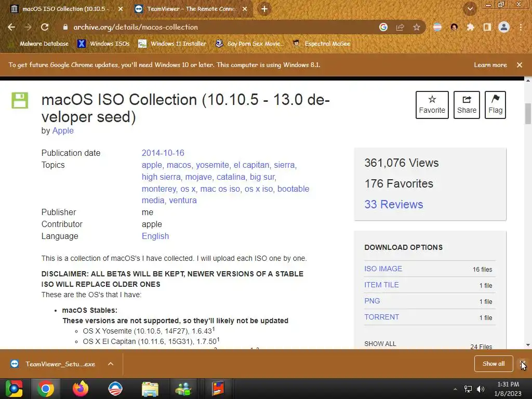Reload the archive.org page
This screenshot has width=532, height=399.
point(45,27)
